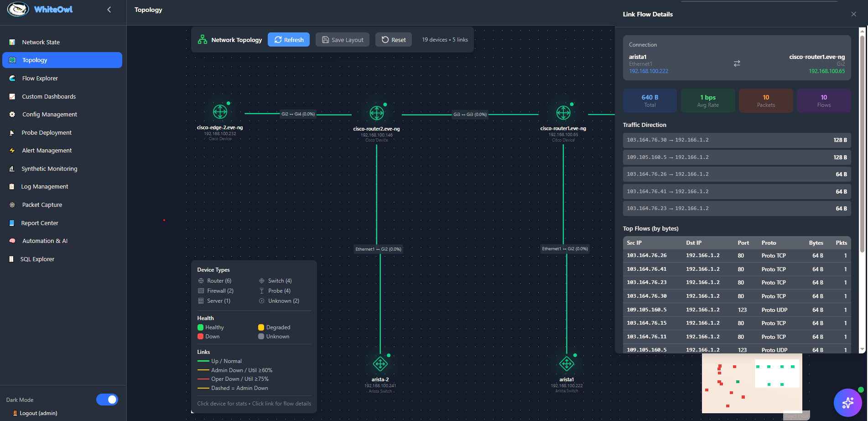Select the arista-2 switch node icon

(380, 364)
